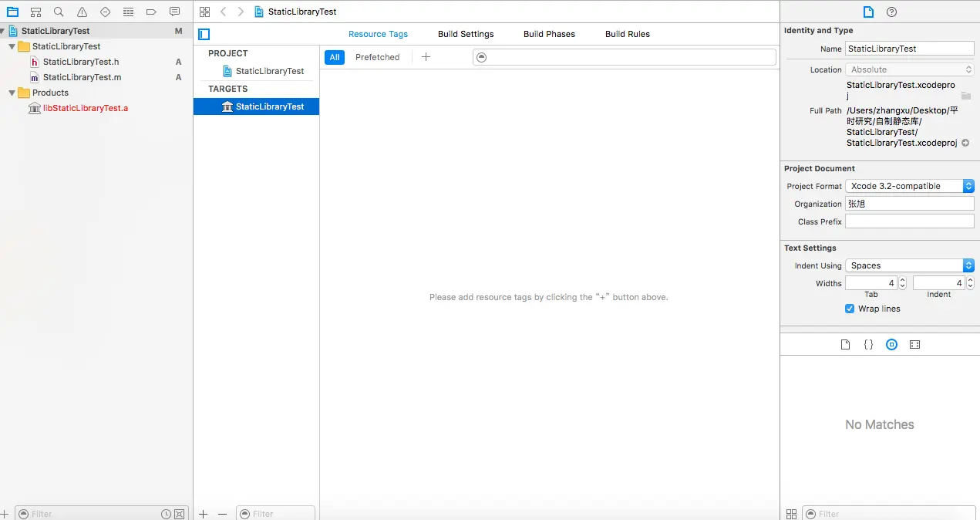The height and width of the screenshot is (520, 980).
Task: Toggle the project and targets list sidebar
Action: coord(204,34)
